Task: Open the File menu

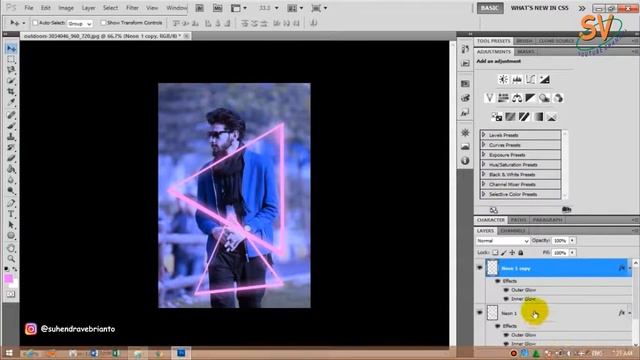Action: point(29,8)
